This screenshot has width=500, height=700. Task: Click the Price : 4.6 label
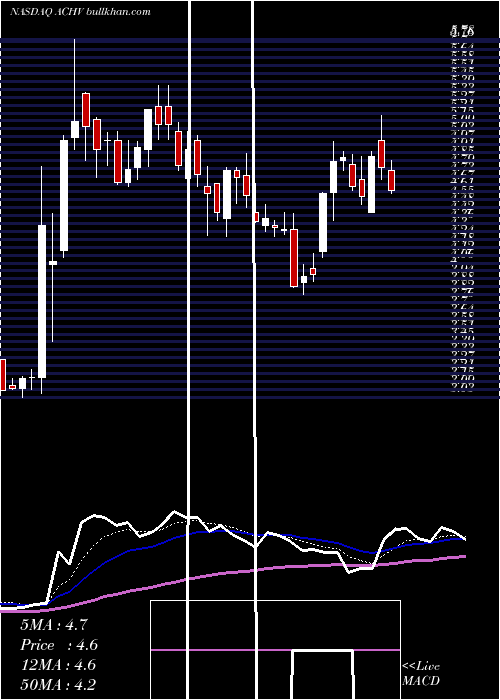click(59, 645)
